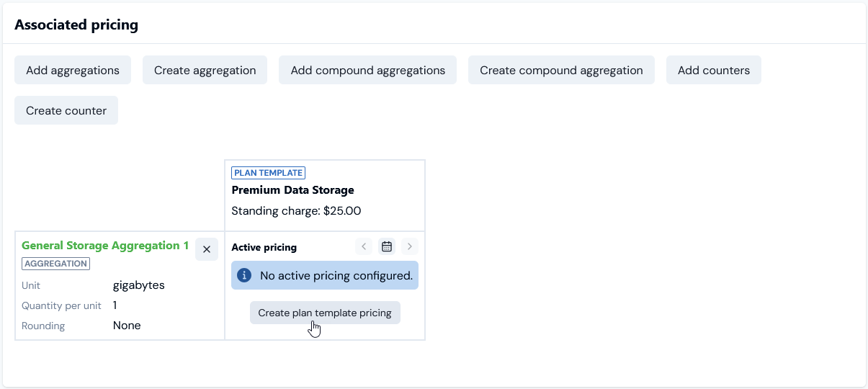Click the Add aggregations button
868x389 pixels.
click(x=73, y=71)
